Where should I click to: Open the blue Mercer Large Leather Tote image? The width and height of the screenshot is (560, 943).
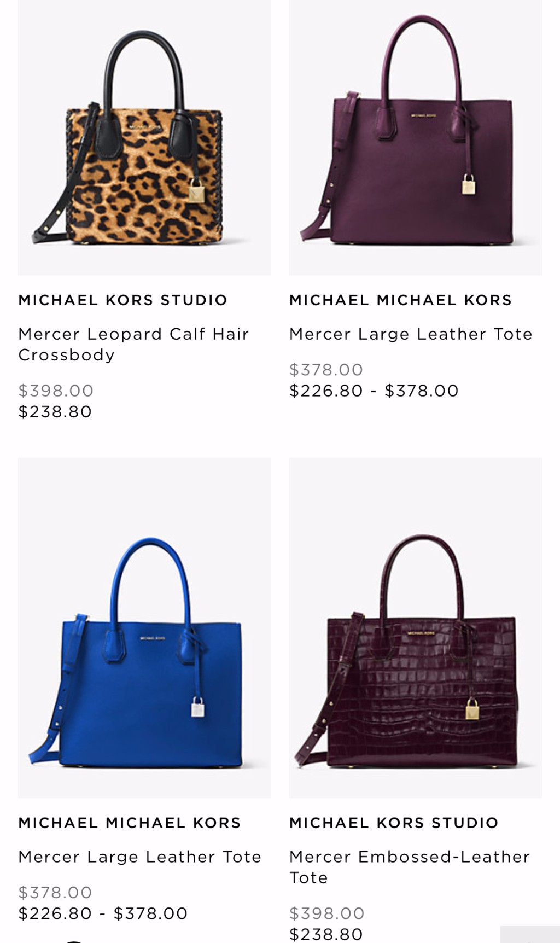point(144,627)
